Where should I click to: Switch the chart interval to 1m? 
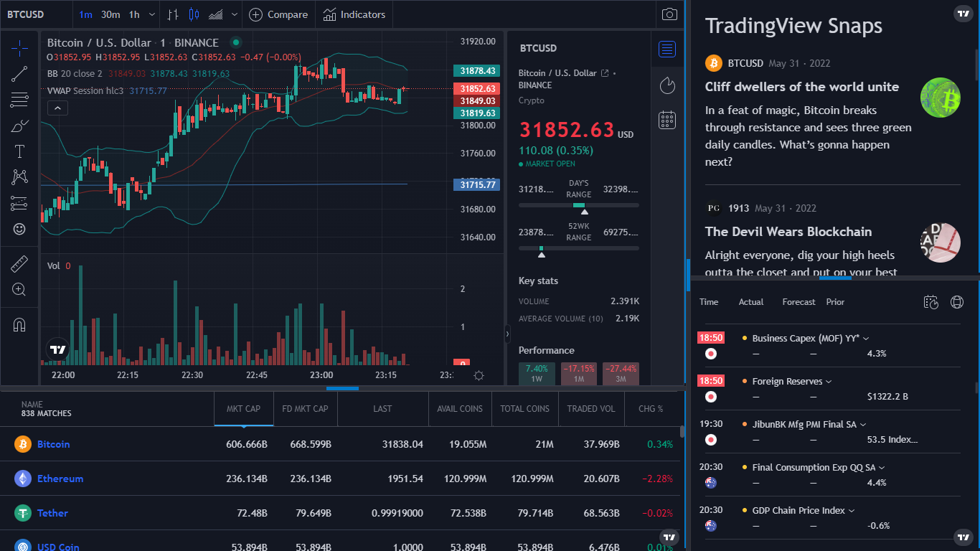tap(85, 14)
